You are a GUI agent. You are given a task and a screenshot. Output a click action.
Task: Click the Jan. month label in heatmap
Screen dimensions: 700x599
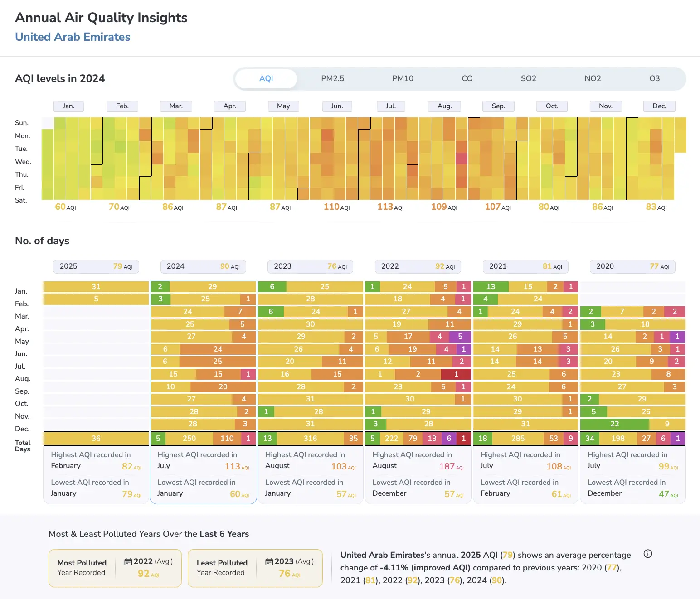coord(68,106)
